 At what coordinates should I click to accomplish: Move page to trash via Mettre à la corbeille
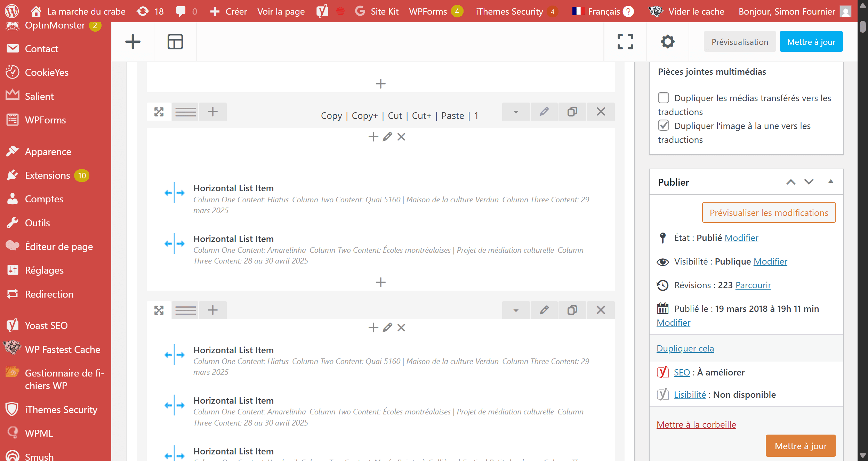click(696, 424)
